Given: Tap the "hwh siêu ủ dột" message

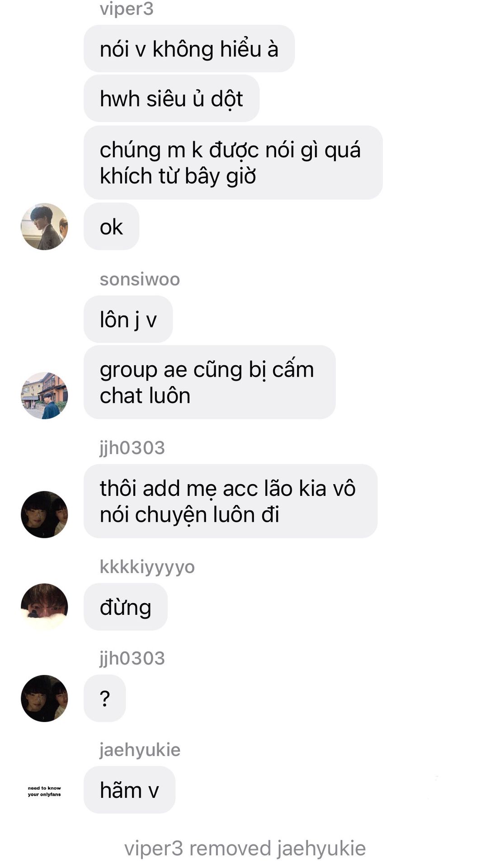Looking at the screenshot, I should [x=171, y=99].
